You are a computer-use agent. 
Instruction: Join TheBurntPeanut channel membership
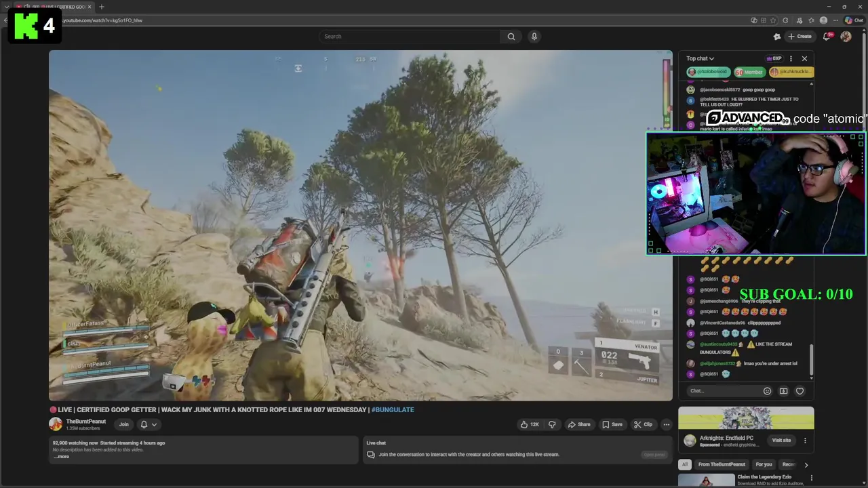(124, 424)
